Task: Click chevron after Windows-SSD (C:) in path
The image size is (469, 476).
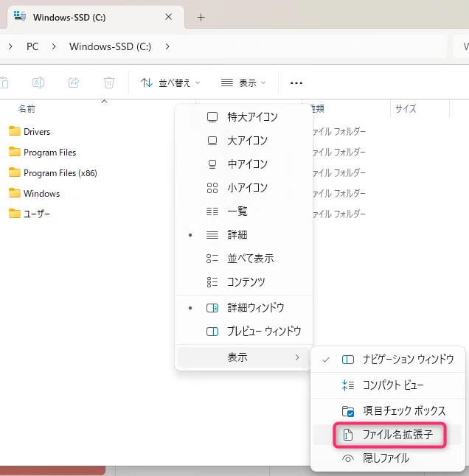Action: tap(167, 46)
